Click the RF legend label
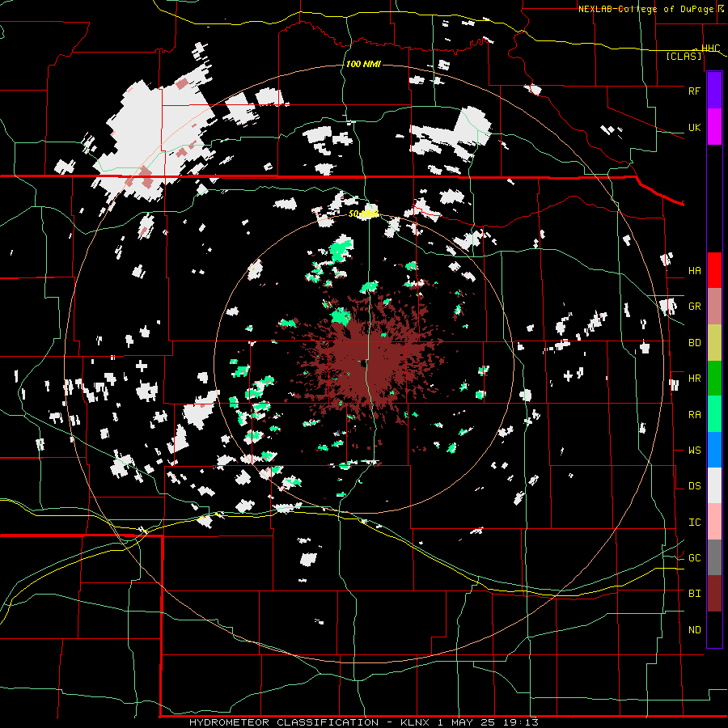This screenshot has height=728, width=728. coord(694,91)
